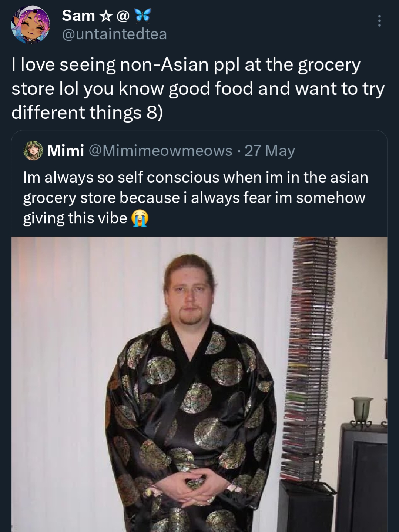399x532 pixels.
Task: Visit the @untaintedtea handle
Action: (114, 34)
